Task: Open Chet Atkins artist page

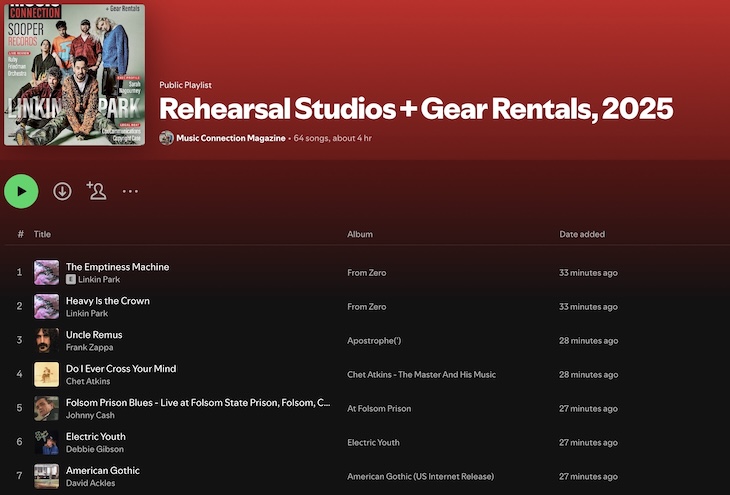Action: point(88,381)
